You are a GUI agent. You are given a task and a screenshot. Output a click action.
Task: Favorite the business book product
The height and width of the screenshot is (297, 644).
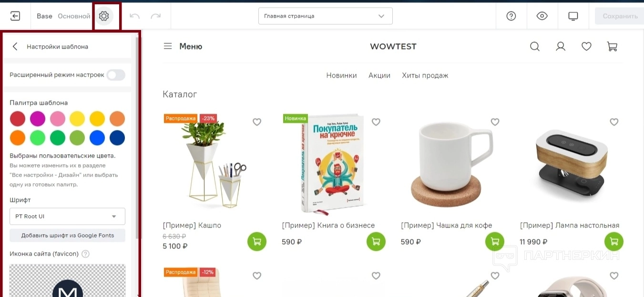coord(376,122)
